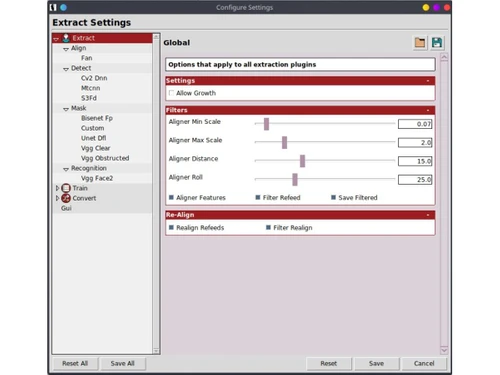Collapse the Detect tree branch
The height and width of the screenshot is (375, 500).
pyautogui.click(x=66, y=69)
